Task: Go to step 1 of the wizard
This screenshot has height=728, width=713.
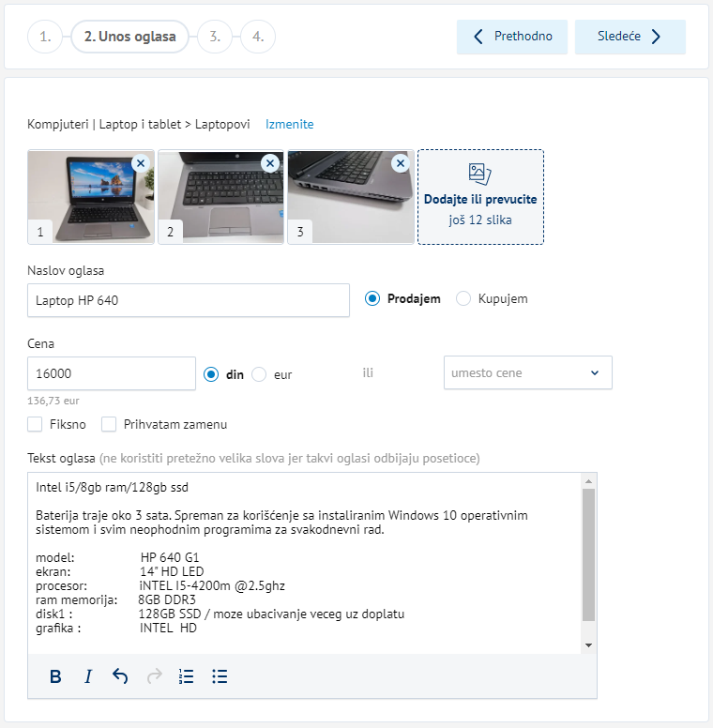Action: click(x=45, y=37)
